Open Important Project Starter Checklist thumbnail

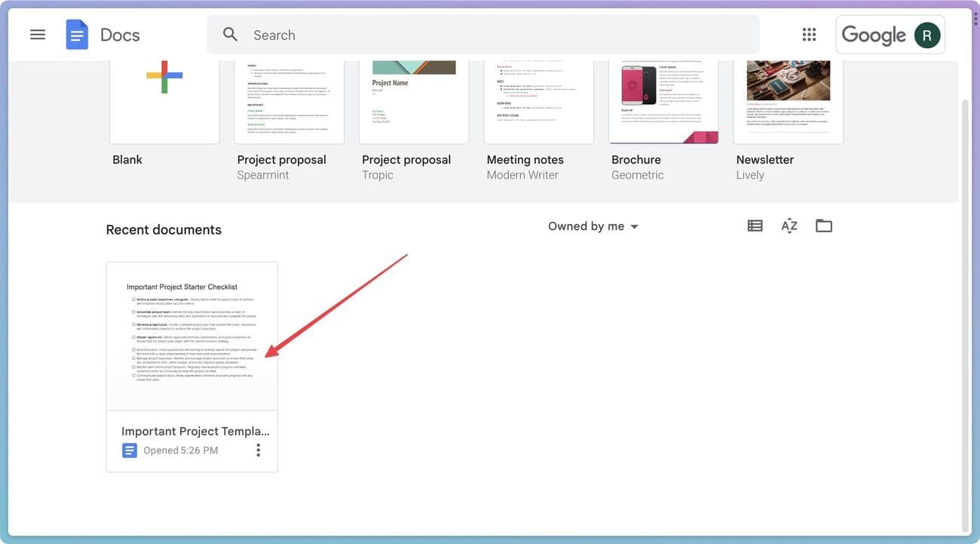(191, 336)
